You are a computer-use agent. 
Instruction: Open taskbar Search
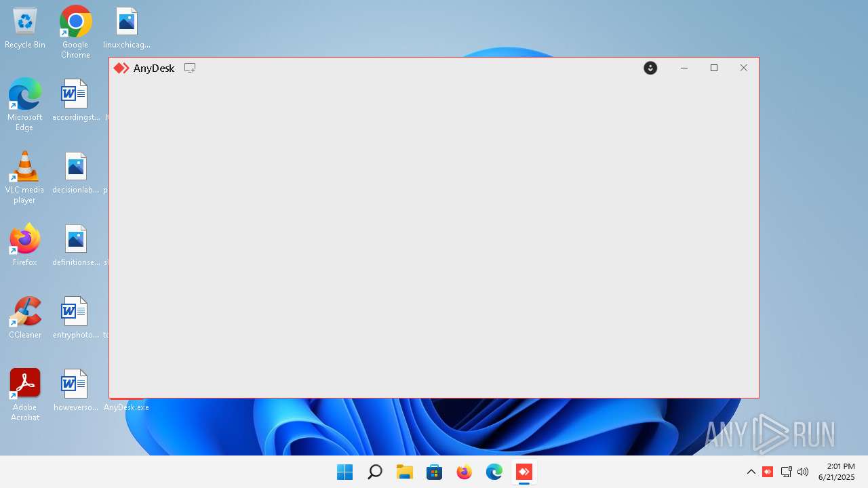click(374, 472)
